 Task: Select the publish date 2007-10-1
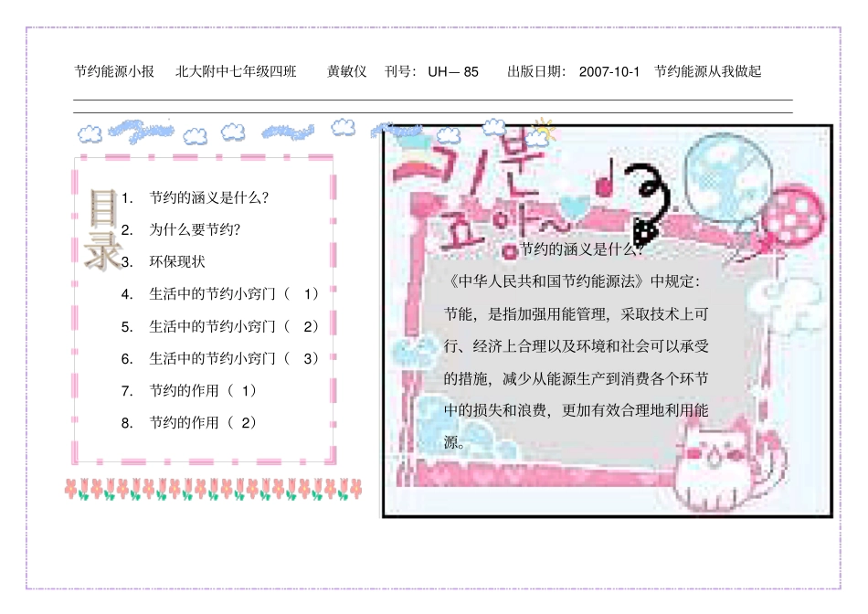pos(609,72)
